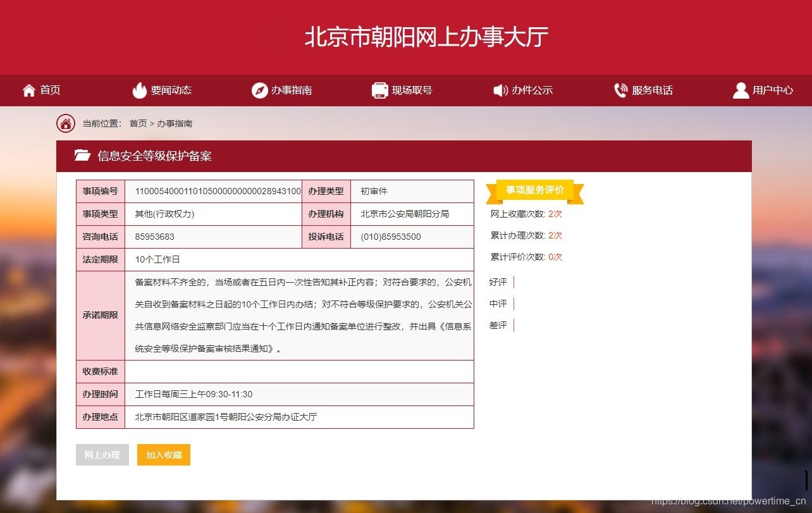Click the 北京市公安局朝阳分局 cell value
The width and height of the screenshot is (812, 513).
405,214
